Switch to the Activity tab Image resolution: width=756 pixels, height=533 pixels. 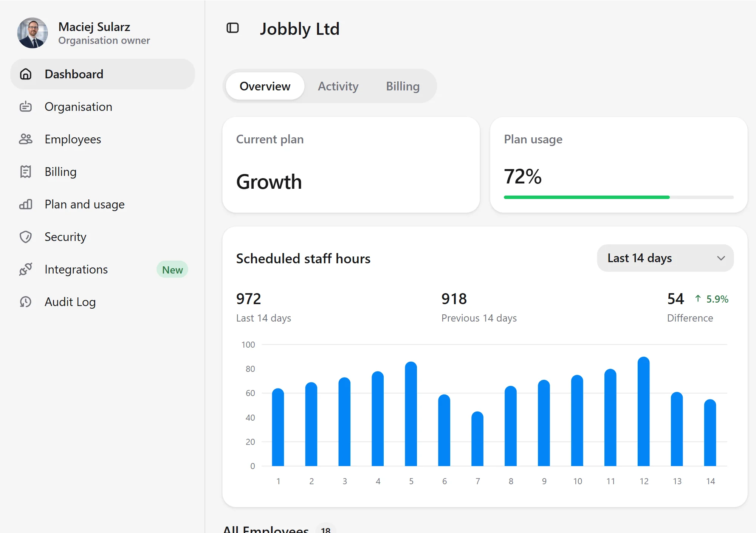pos(338,86)
